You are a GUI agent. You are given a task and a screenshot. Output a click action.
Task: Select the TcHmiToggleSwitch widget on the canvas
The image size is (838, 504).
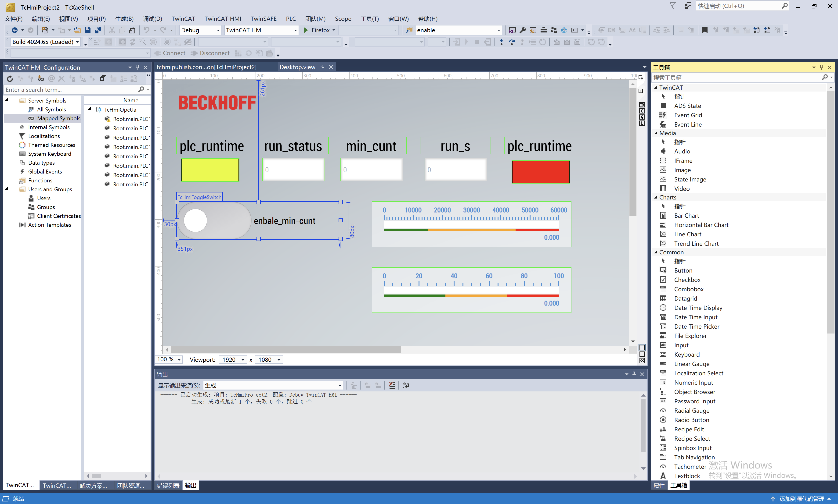(x=214, y=220)
